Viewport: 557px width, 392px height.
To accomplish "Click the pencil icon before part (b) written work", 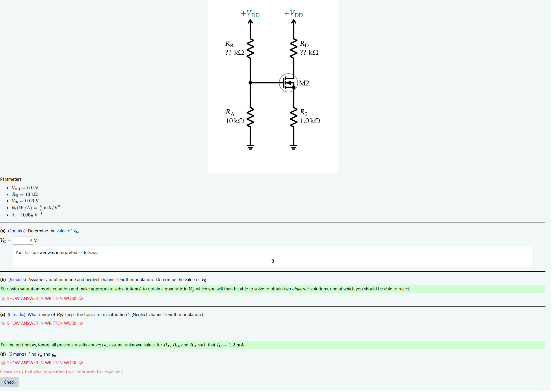I will [3, 298].
